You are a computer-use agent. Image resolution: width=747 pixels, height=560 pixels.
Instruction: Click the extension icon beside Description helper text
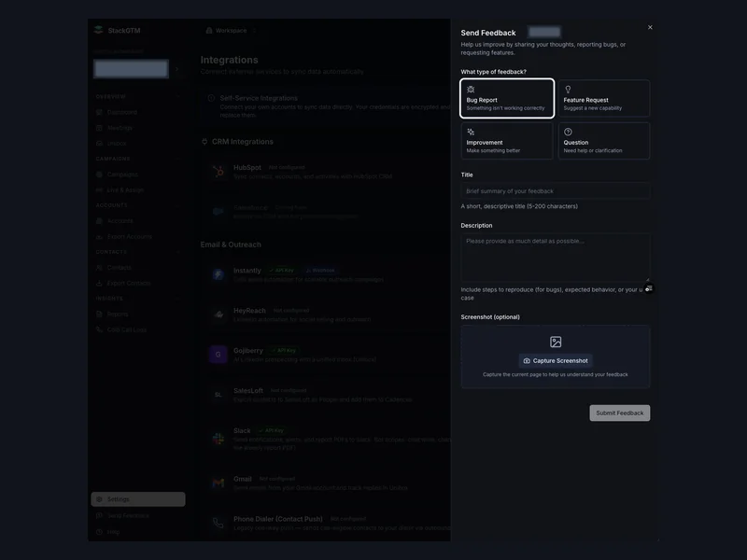click(x=648, y=288)
